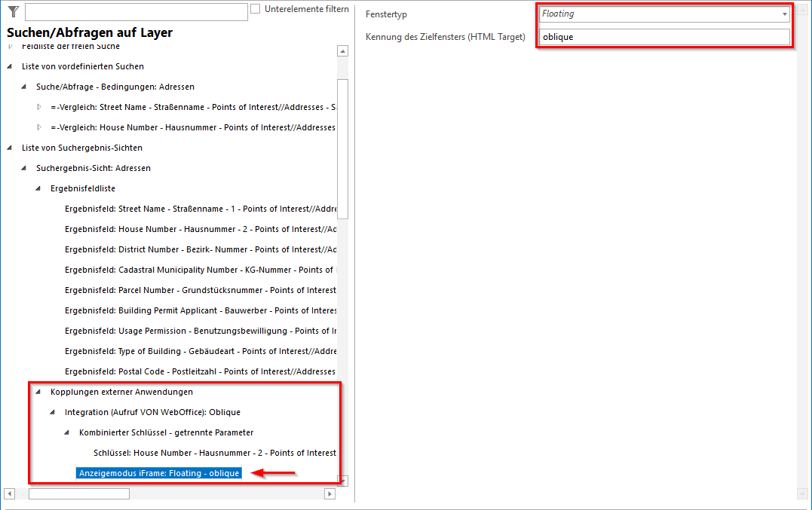Click the Fenstertyp dropdown arrow icon

[x=784, y=14]
